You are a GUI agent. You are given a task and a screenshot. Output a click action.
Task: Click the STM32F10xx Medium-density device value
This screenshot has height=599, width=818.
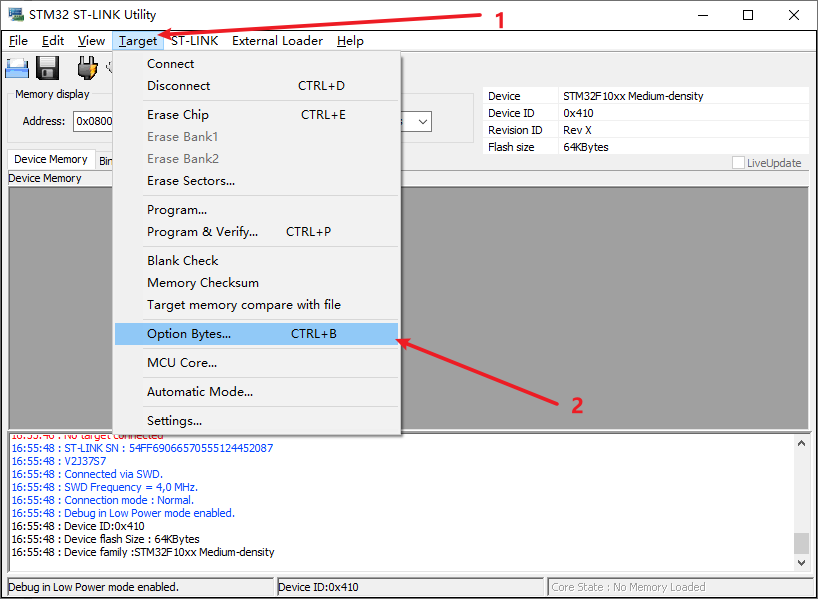(x=633, y=96)
